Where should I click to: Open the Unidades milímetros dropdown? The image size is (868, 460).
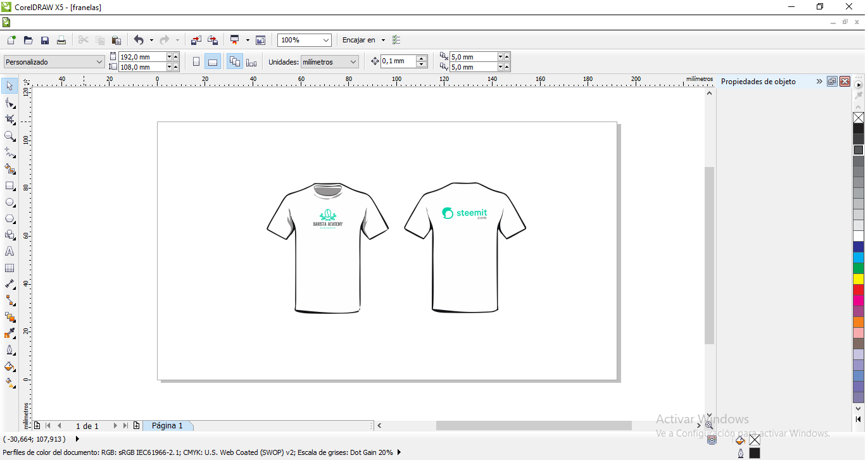tap(329, 62)
